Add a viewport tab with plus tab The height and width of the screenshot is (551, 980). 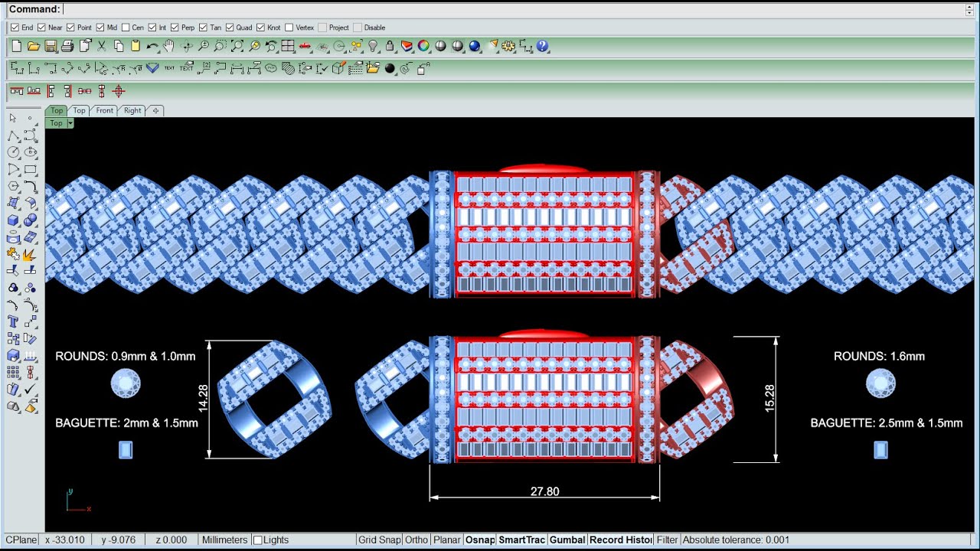pyautogui.click(x=155, y=110)
